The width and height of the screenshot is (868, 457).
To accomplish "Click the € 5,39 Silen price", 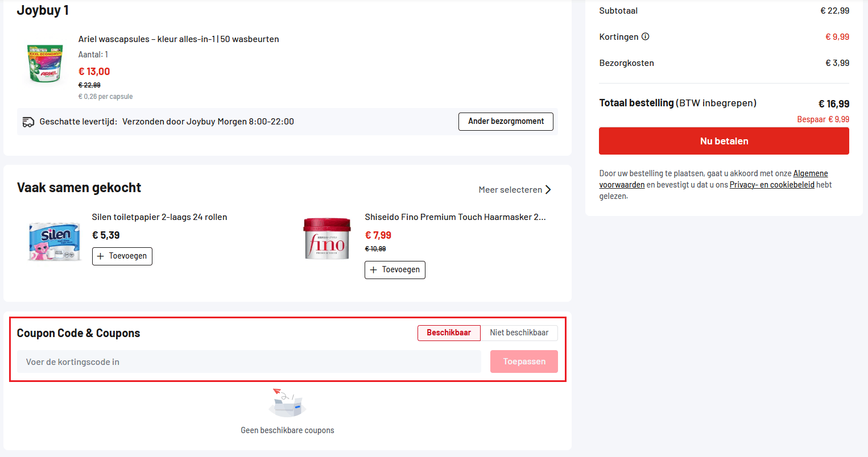I will point(106,235).
